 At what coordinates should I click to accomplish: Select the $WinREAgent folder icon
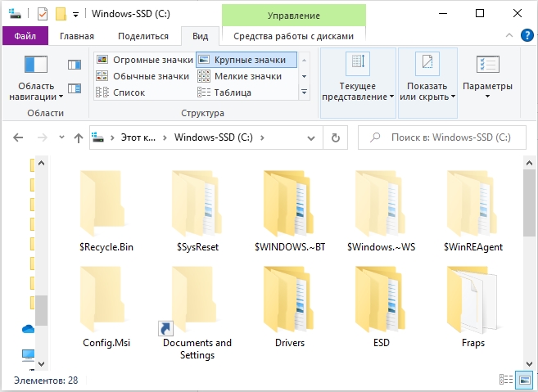click(472, 204)
